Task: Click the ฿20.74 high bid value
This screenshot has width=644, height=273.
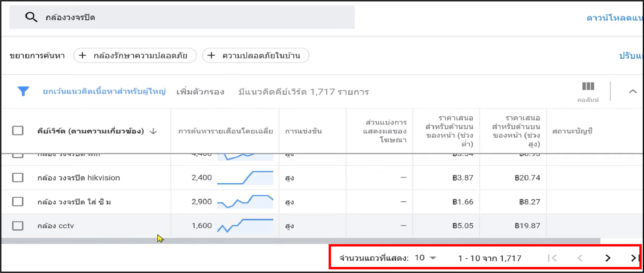Action: coord(527,178)
